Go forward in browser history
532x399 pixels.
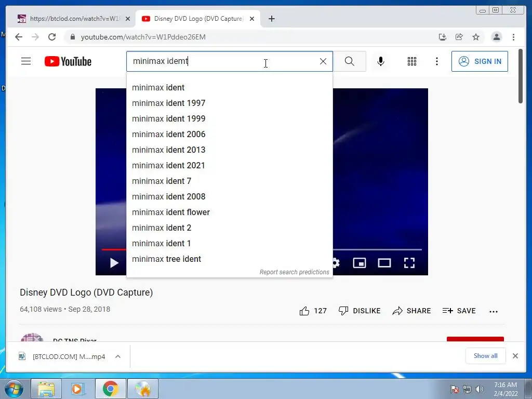click(35, 37)
